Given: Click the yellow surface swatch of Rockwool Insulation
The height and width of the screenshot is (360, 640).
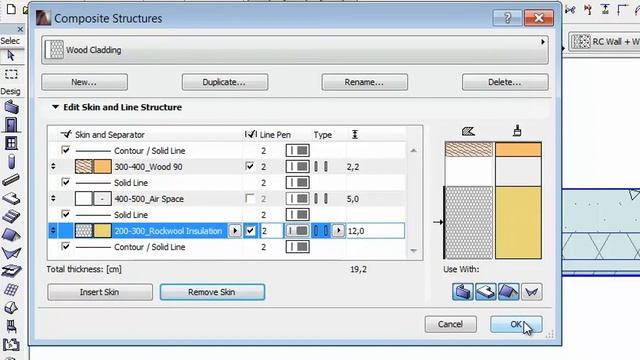Looking at the screenshot, I should [x=102, y=231].
